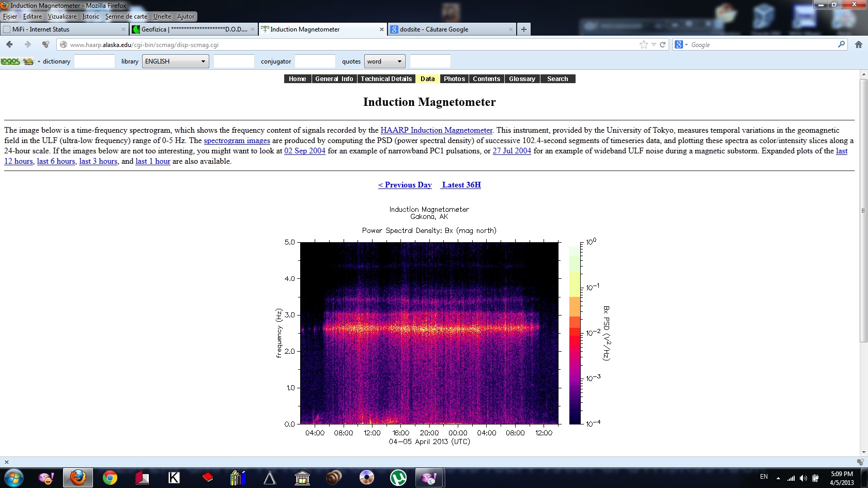Open the spectrogram images link
The height and width of the screenshot is (488, 868).
click(237, 140)
